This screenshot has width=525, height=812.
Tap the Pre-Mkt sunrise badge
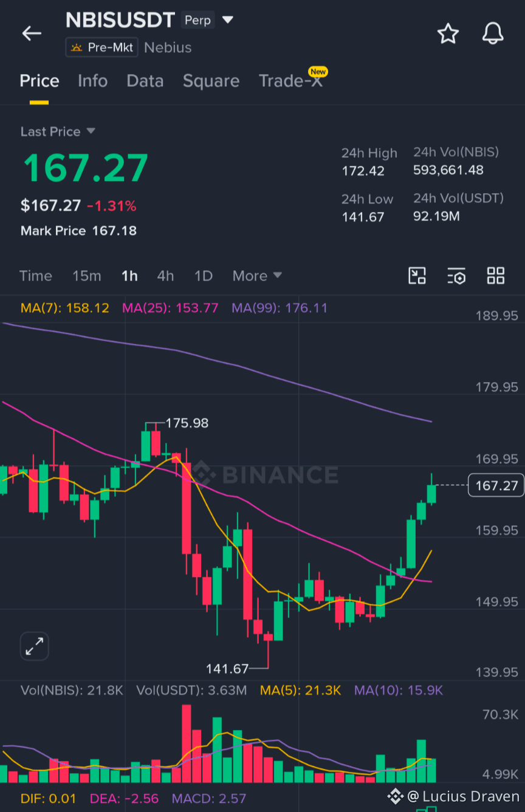point(101,47)
